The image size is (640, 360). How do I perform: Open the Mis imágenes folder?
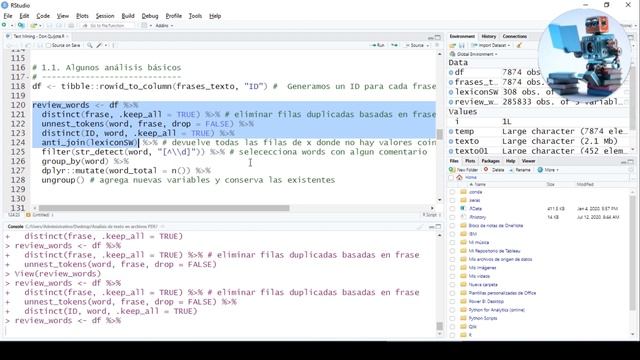click(x=482, y=268)
